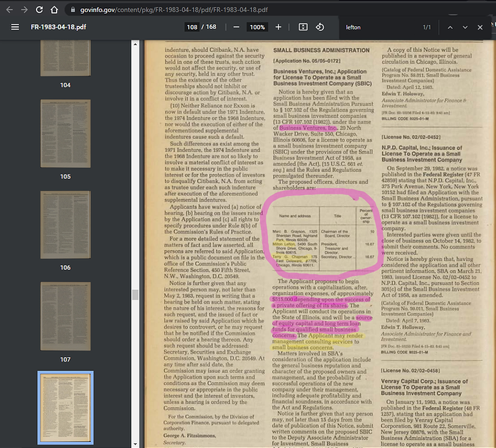View site security lock info
Image resolution: width=496 pixels, height=448 pixels.
73,10
